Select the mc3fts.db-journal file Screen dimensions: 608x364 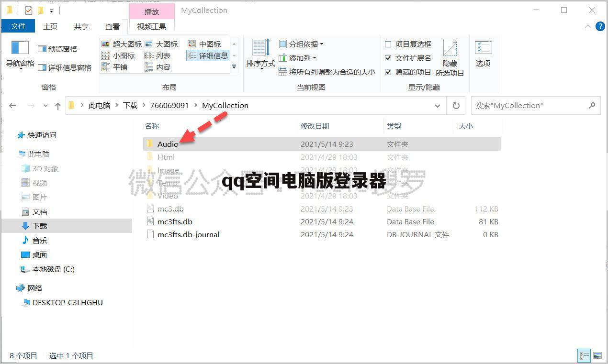(x=188, y=234)
